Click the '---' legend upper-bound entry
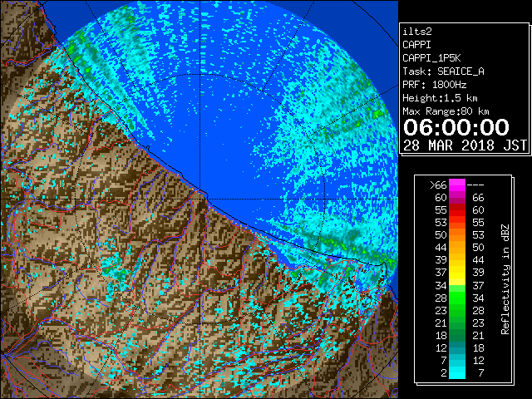This screenshot has width=532, height=399. point(475,185)
